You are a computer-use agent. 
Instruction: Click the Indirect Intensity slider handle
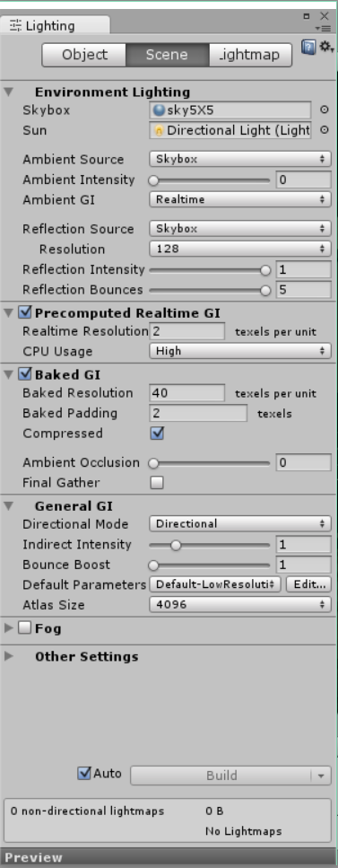(176, 545)
